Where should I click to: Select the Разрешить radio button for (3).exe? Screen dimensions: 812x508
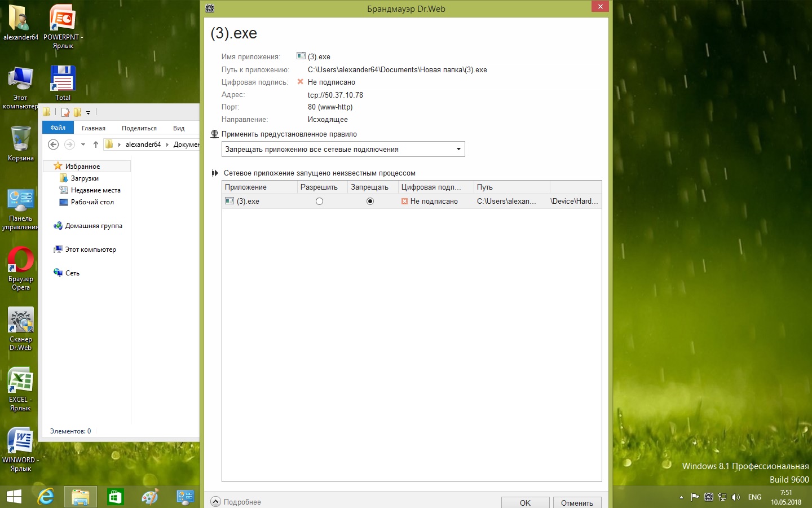click(x=319, y=202)
